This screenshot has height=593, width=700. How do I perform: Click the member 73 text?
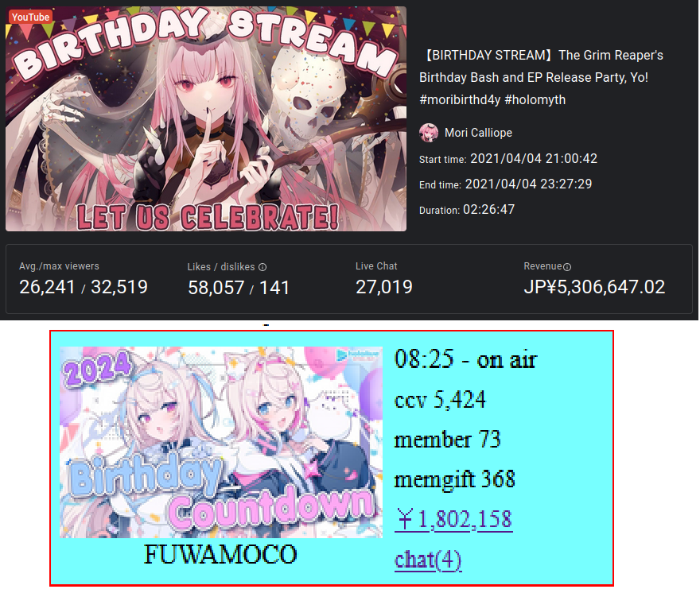coord(447,440)
